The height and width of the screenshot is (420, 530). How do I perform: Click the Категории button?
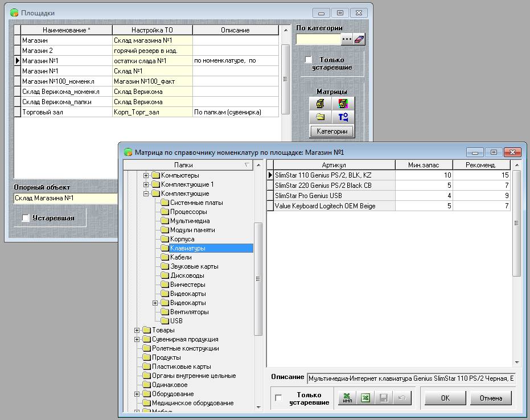332,131
